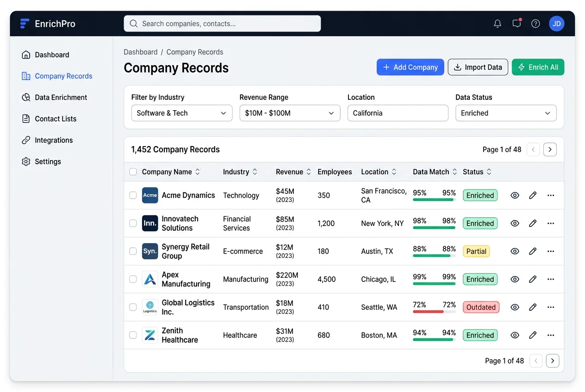Click Apex Manufacturing's 99% data match bar
Image resolution: width=585 pixels, height=392 pixels.
click(434, 282)
